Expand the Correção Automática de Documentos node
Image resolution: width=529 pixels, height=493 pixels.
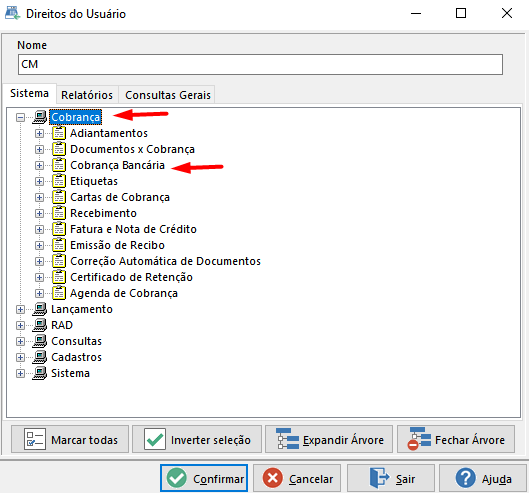click(39, 261)
